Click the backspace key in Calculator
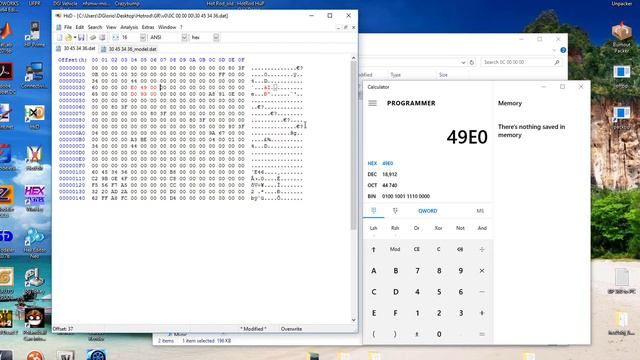Image resolution: width=640 pixels, height=360 pixels. click(x=460, y=249)
